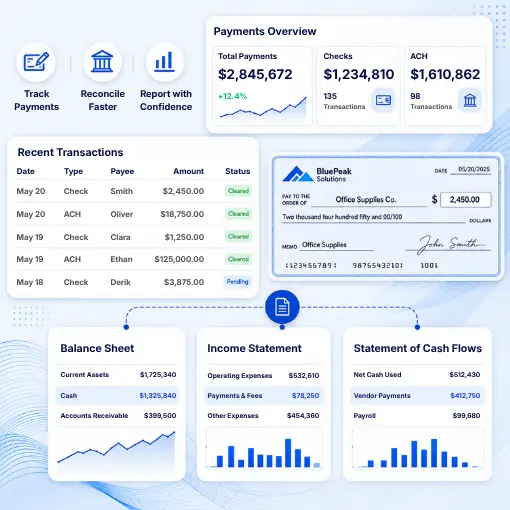Sort by the Amount column header
Screen dimensions: 510x510
coord(188,171)
